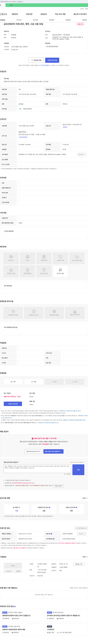Image resolution: width=88 pixels, height=644 pixels.
Task: Click the 전송 button
Action: point(78,470)
